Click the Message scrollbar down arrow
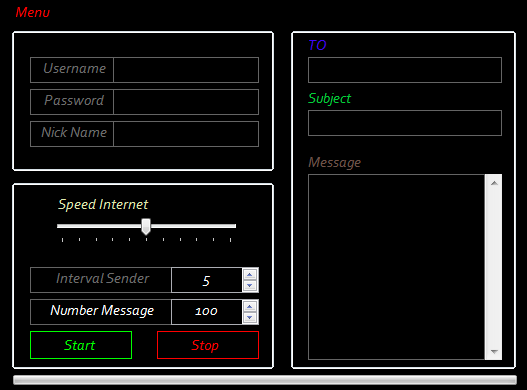The height and width of the screenshot is (390, 527). tap(494, 351)
